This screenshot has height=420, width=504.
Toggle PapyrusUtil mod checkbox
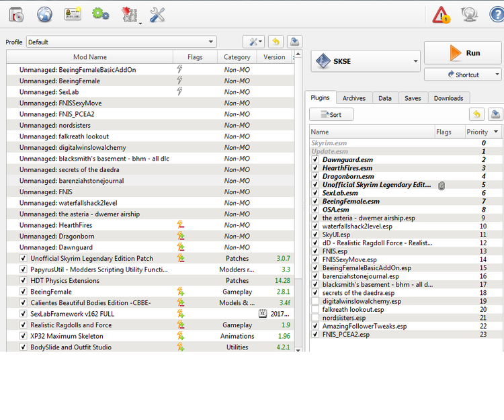(23, 269)
